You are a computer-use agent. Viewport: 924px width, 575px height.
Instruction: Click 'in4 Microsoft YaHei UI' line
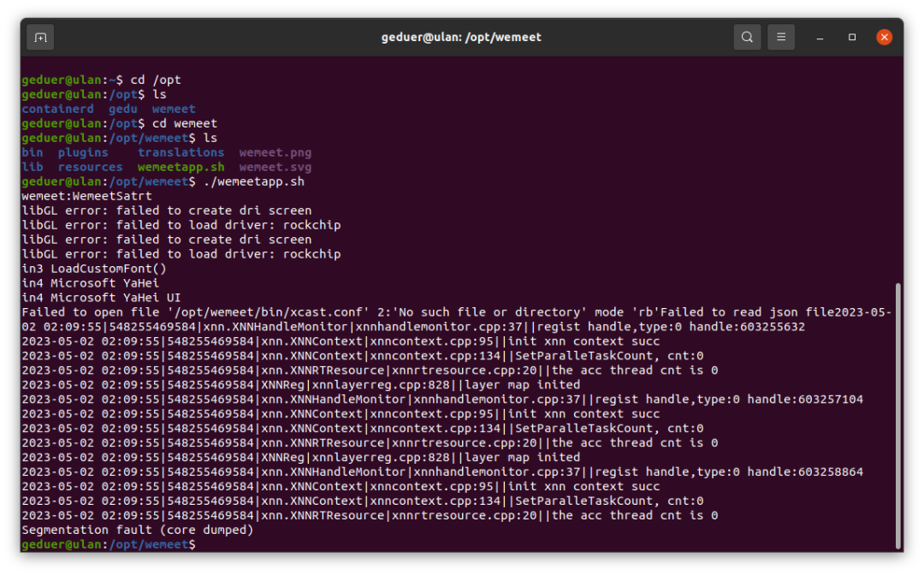(101, 298)
